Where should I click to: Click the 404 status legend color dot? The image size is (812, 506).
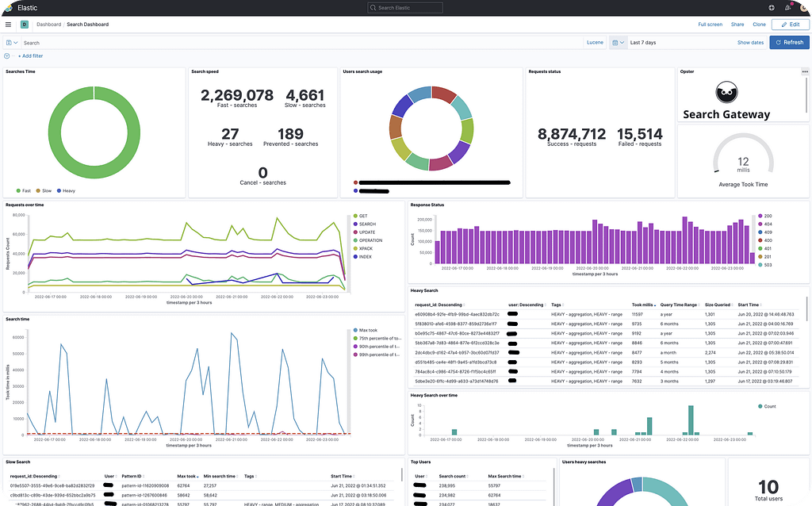coord(760,224)
